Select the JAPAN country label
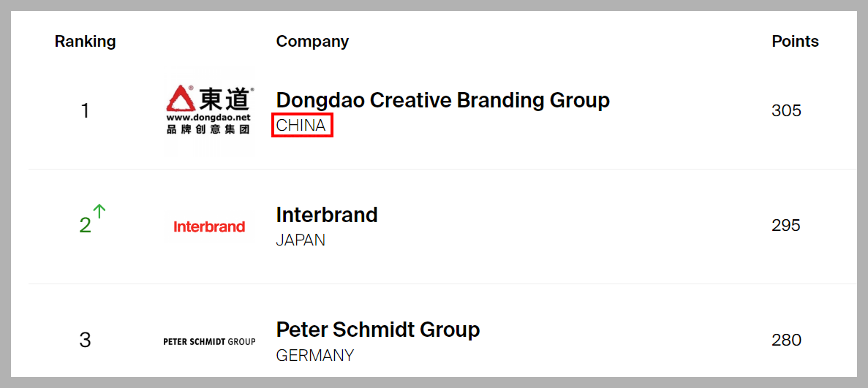The width and height of the screenshot is (868, 388). [x=301, y=240]
